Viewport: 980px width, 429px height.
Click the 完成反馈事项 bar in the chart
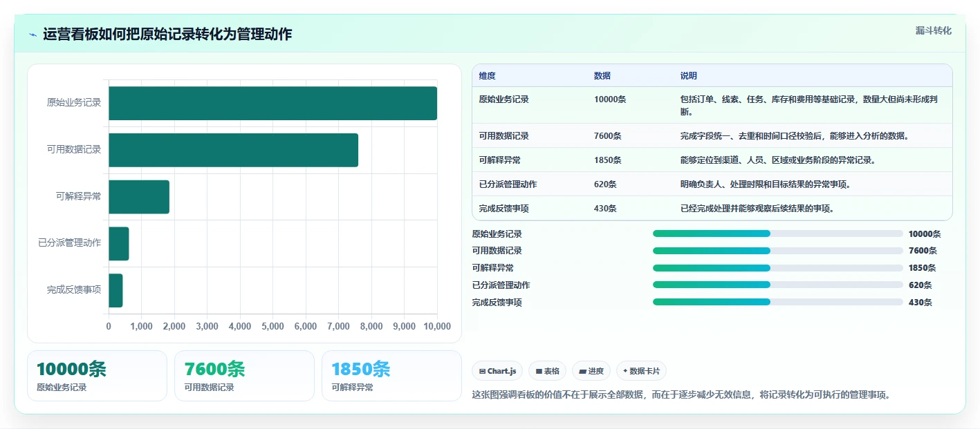(115, 291)
